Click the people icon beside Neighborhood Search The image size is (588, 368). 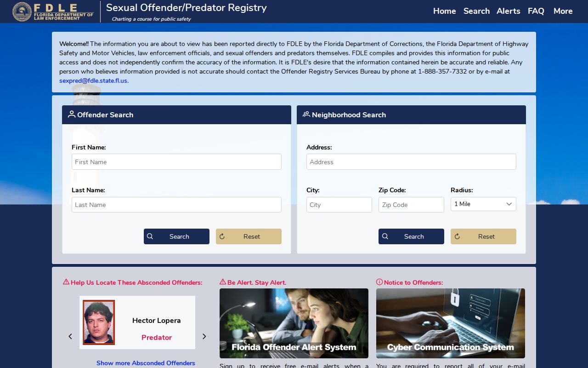tap(306, 114)
